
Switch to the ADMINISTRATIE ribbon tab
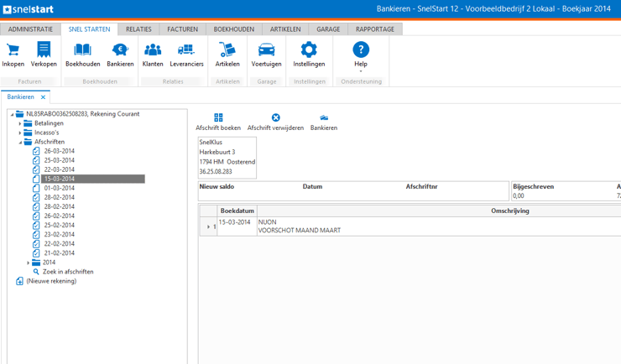pyautogui.click(x=30, y=29)
